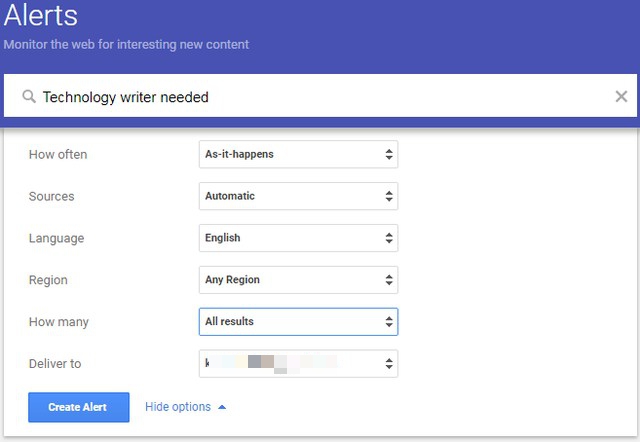Click the magnifying glass search icon
The height and width of the screenshot is (442, 640).
point(29,97)
